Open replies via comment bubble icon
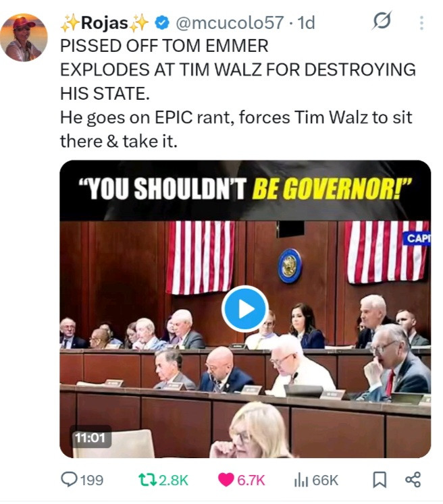Viewport: 443px width, 504px height. click(x=69, y=480)
